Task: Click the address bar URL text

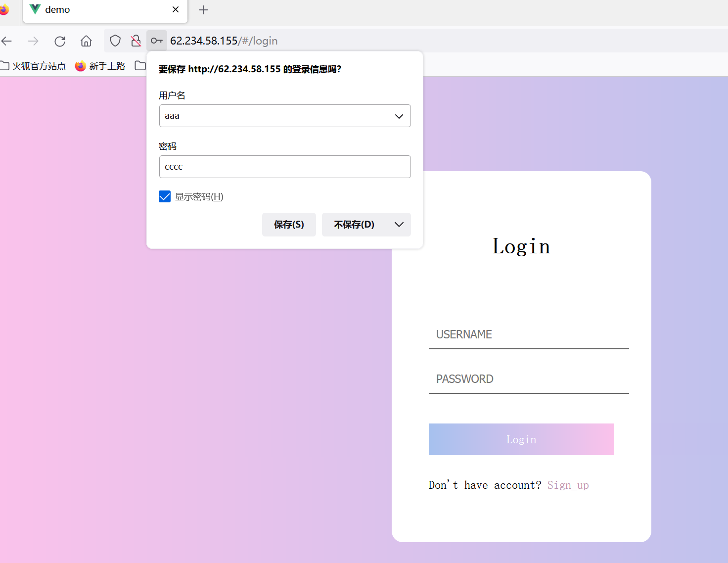Action: point(224,41)
